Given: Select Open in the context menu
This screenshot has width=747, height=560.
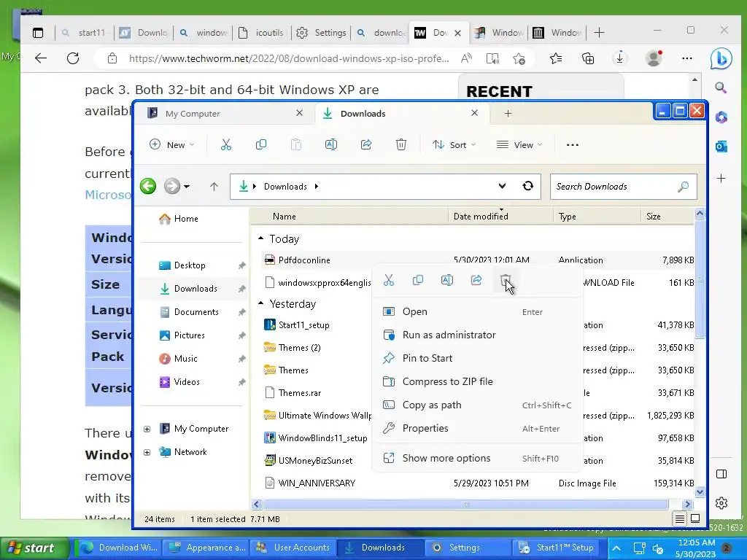Looking at the screenshot, I should tap(476, 311).
